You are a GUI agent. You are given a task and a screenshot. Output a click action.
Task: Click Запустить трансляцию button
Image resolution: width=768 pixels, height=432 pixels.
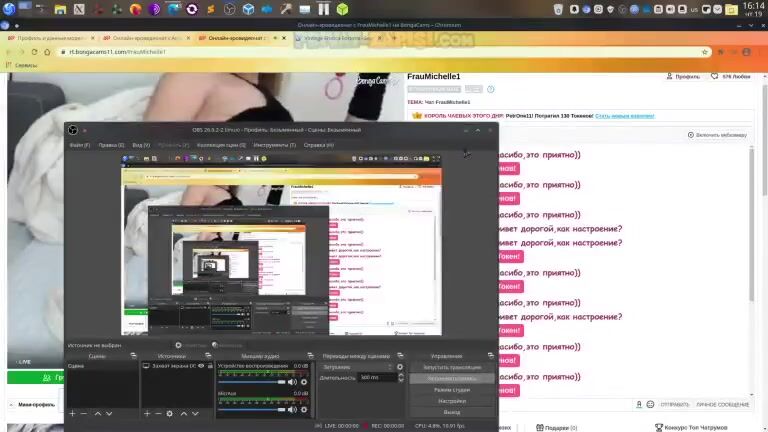pyautogui.click(x=452, y=367)
